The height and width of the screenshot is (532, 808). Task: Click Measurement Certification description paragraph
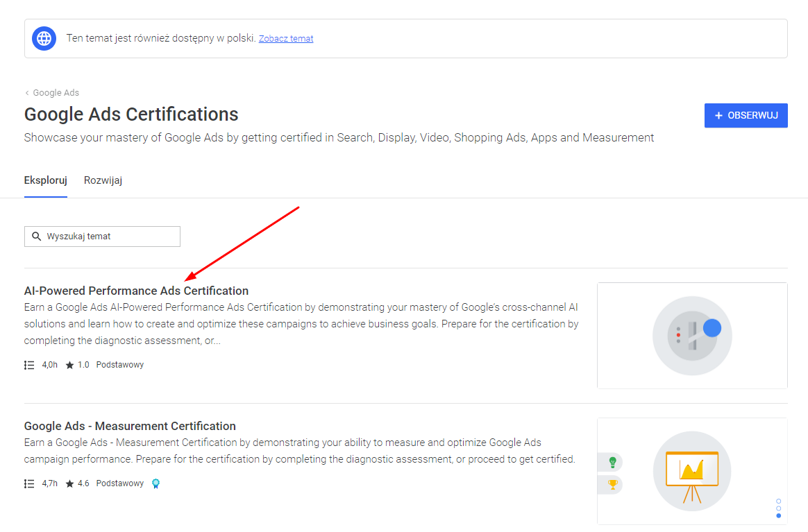(299, 451)
